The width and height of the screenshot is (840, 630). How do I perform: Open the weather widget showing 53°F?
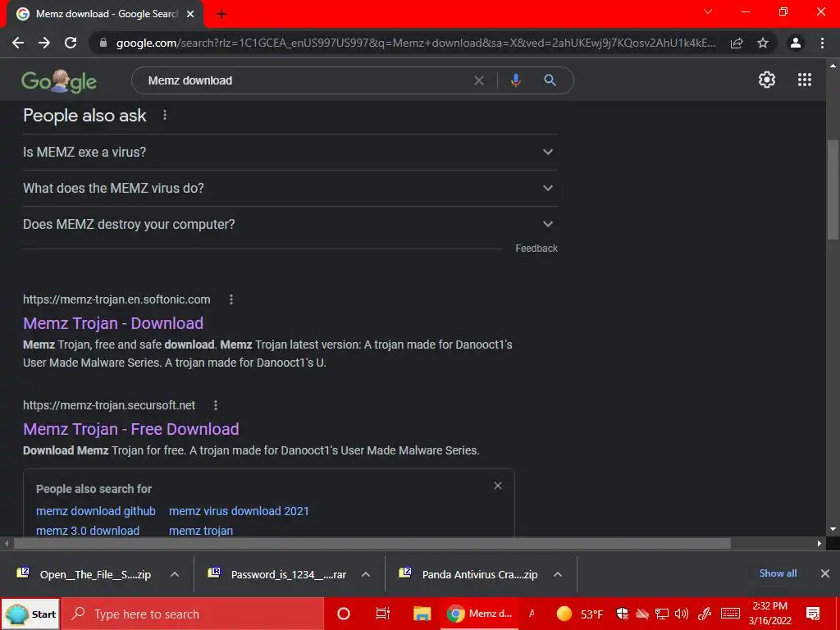coord(580,614)
